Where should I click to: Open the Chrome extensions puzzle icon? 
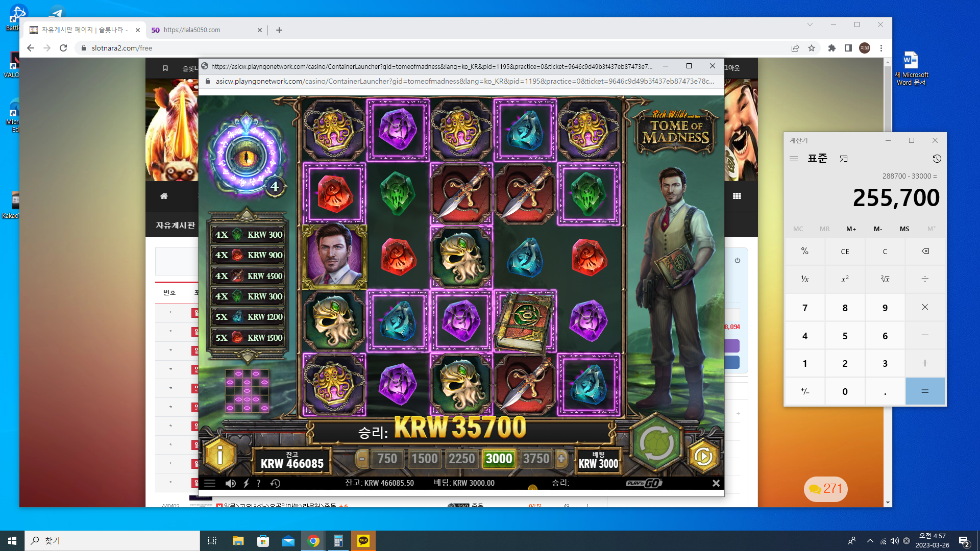(x=832, y=48)
